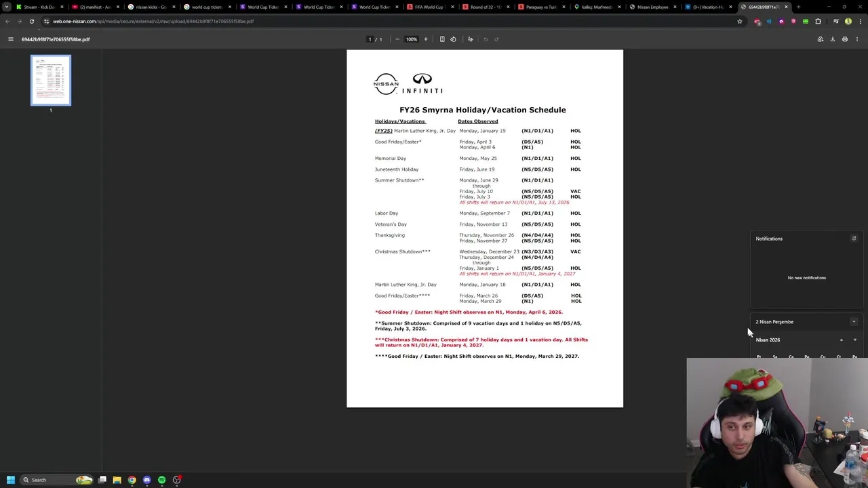Viewport: 868px width, 488px height.
Task: Edit the PDF page number field
Action: pyautogui.click(x=370, y=39)
